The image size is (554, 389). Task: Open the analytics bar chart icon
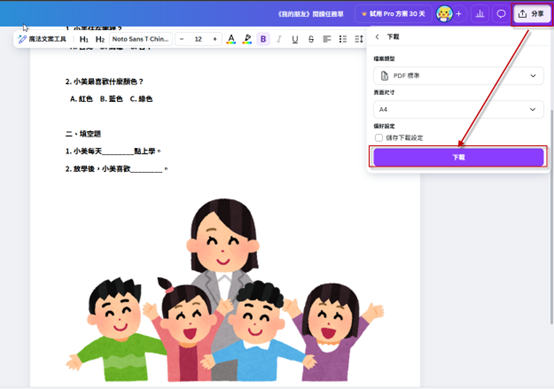[479, 14]
